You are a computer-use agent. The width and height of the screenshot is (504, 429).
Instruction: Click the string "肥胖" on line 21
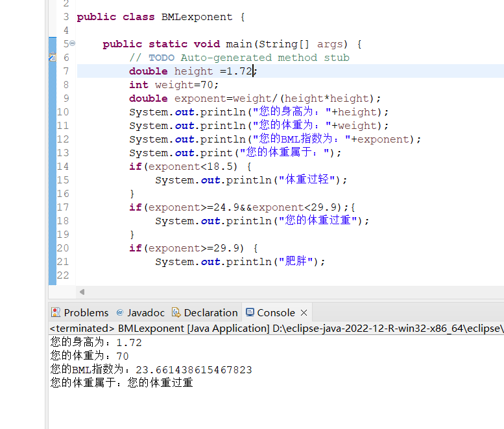[296, 261]
